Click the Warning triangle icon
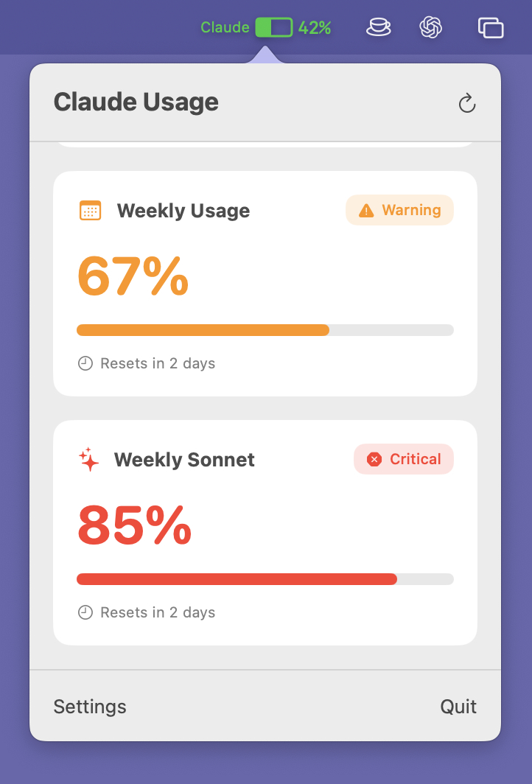 pos(366,211)
